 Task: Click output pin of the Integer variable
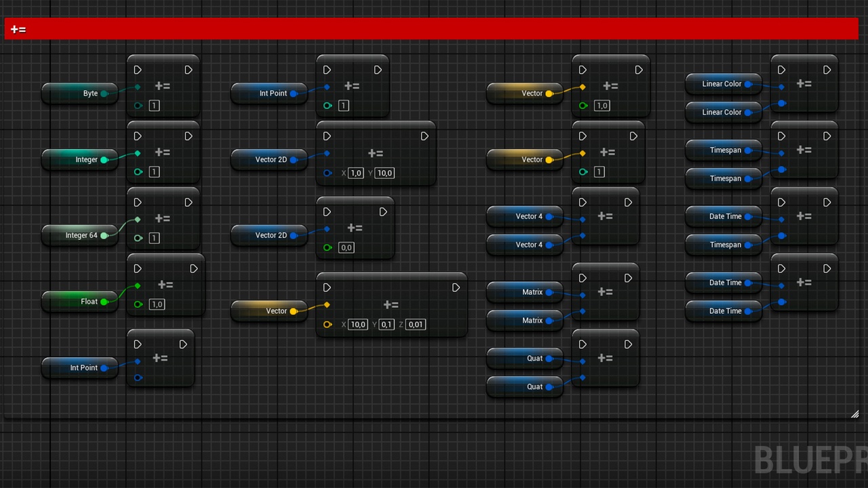(104, 160)
